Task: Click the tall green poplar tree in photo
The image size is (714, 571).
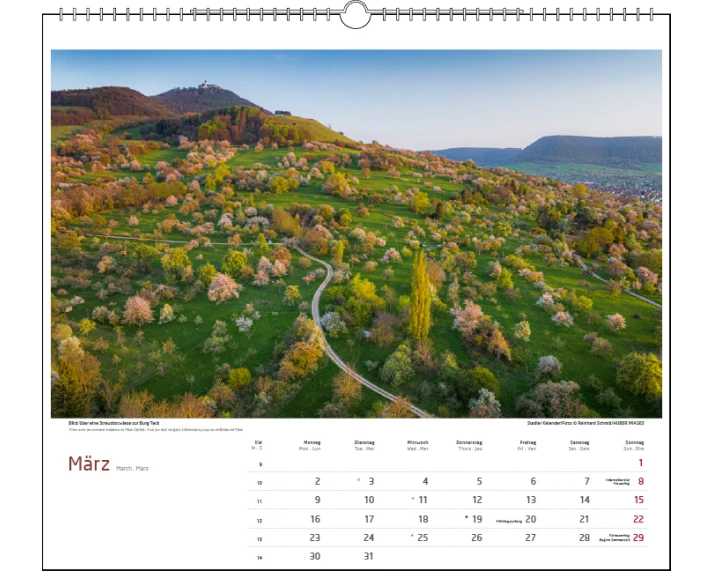Action: coord(420,295)
